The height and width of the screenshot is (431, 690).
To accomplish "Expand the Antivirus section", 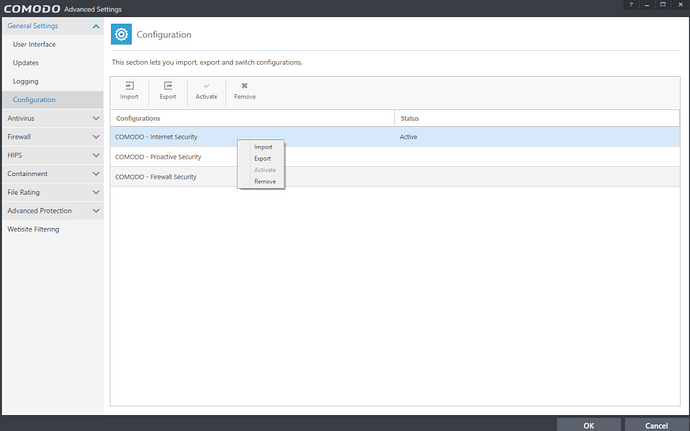I will tap(96, 118).
